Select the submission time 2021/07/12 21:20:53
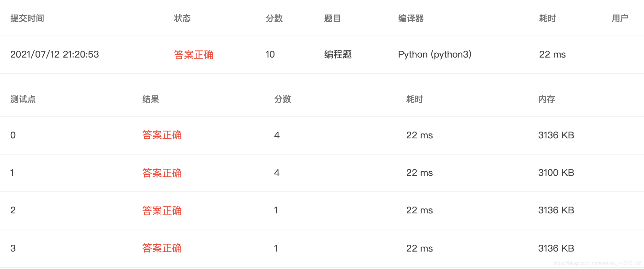Screen dimensions: 644x269 pos(55,54)
